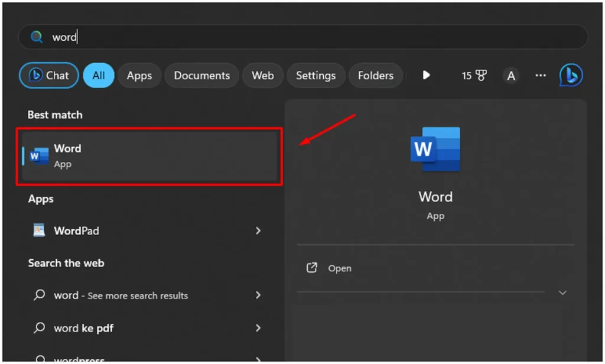Click the search field containing 'word'

pyautogui.click(x=303, y=37)
